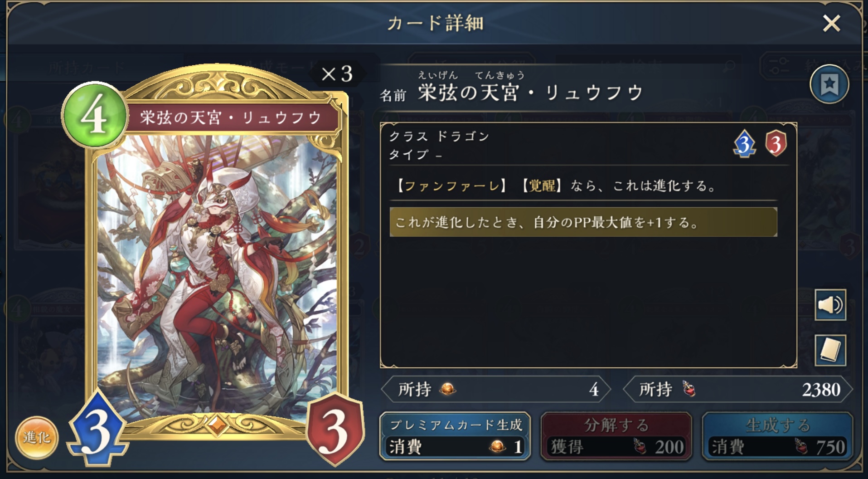Close the カード詳細 dialog
Viewport: 868px width, 479px height.
[831, 23]
